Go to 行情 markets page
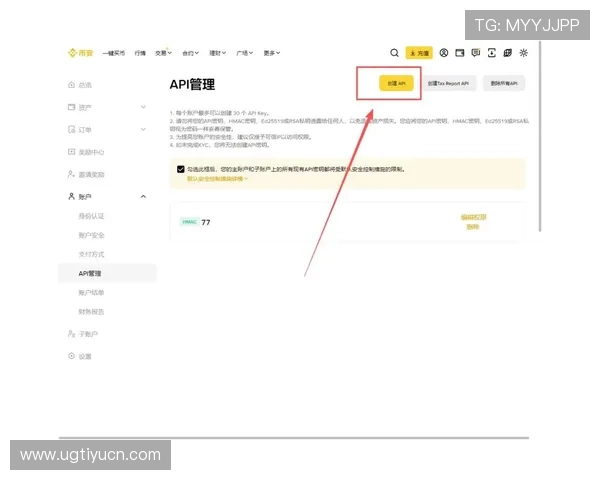 tap(140, 53)
